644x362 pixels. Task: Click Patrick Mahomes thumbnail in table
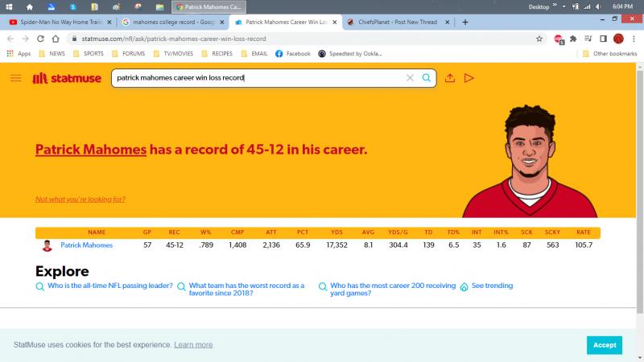(47, 245)
